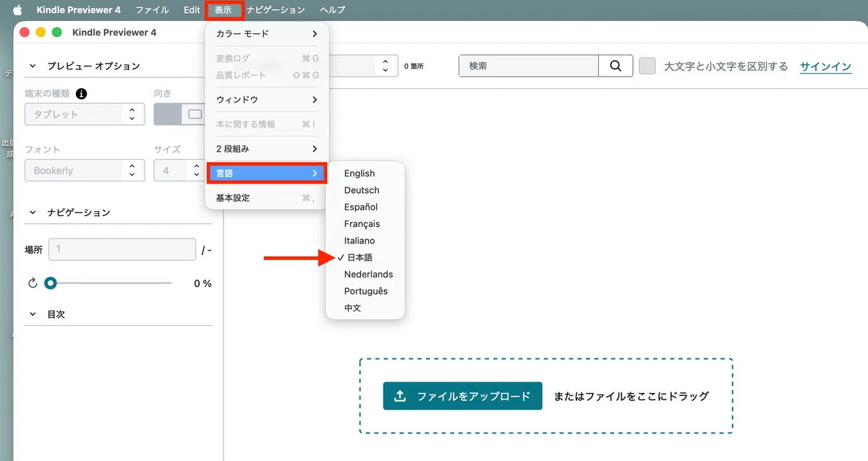Image resolution: width=868 pixels, height=461 pixels.
Task: Open the ヘルプ menu
Action: [x=333, y=10]
